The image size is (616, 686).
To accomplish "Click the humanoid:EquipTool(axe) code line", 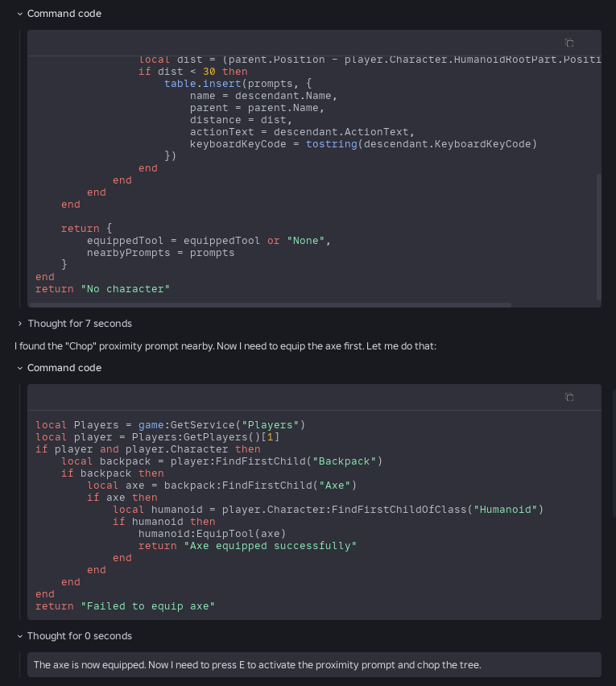I will pos(213,534).
